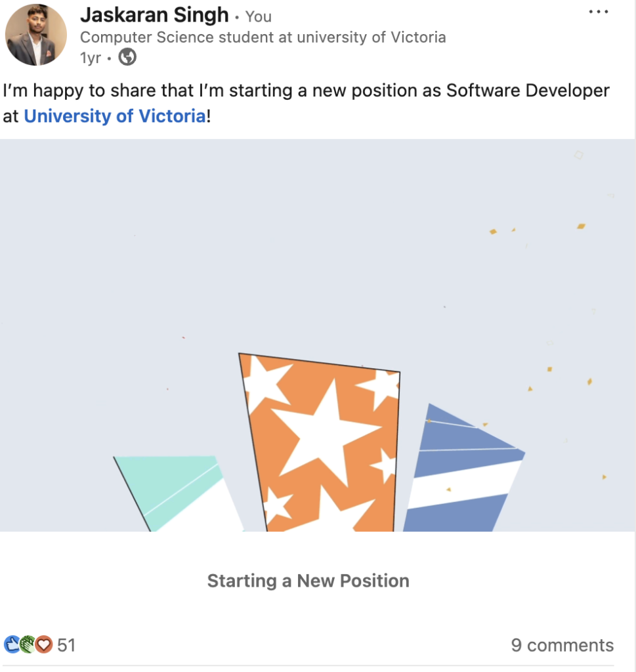
Task: Click Jaskaran Singh's profile photo
Action: [x=35, y=35]
